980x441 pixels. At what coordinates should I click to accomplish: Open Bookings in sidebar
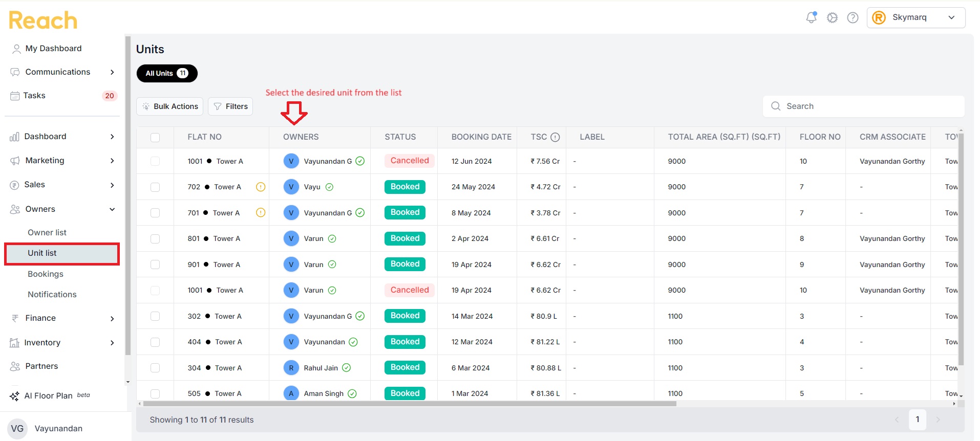(x=46, y=274)
